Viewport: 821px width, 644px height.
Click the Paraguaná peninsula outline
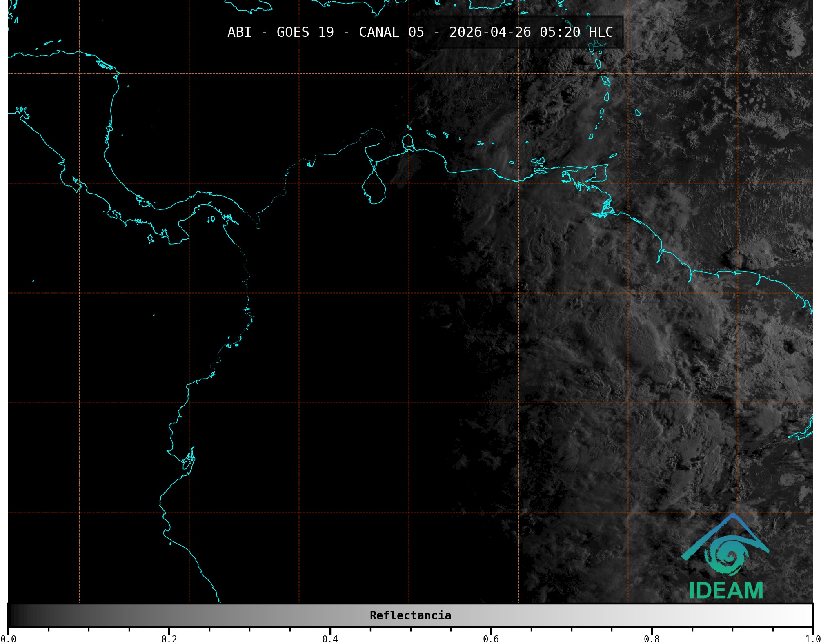pyautogui.click(x=407, y=142)
